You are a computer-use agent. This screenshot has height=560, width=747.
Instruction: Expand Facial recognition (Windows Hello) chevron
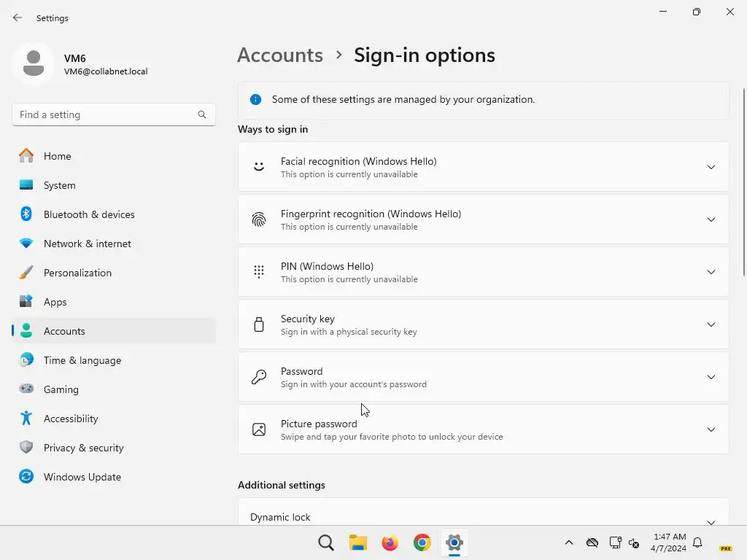click(711, 167)
